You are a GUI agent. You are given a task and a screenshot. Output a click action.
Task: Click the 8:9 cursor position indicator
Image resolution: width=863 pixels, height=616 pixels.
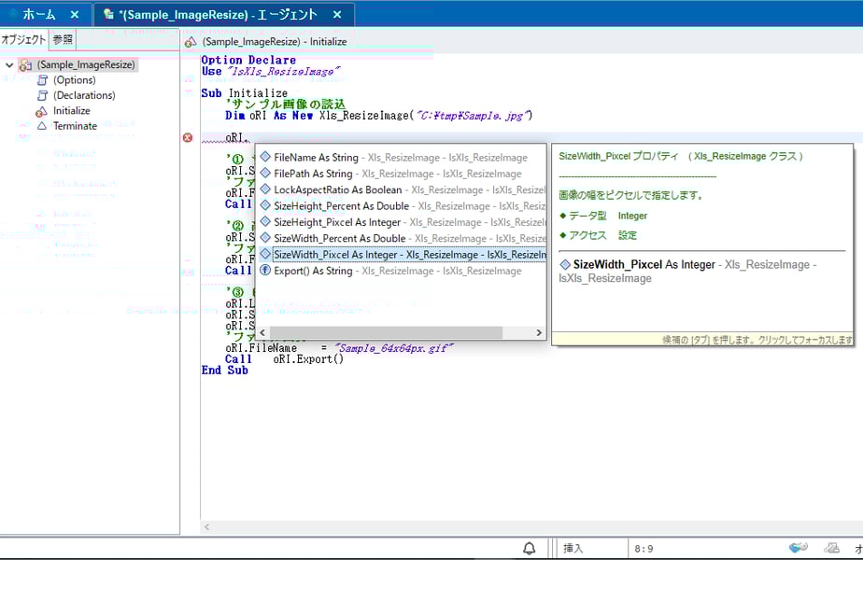tap(644, 549)
